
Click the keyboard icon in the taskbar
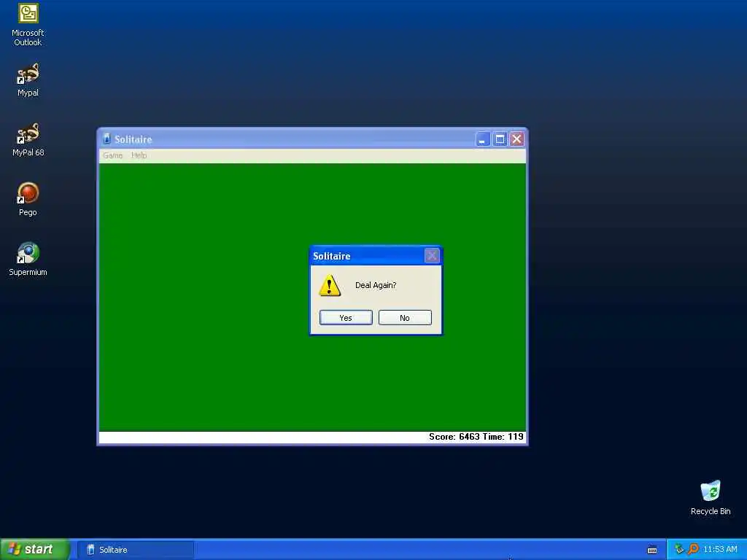(652, 550)
